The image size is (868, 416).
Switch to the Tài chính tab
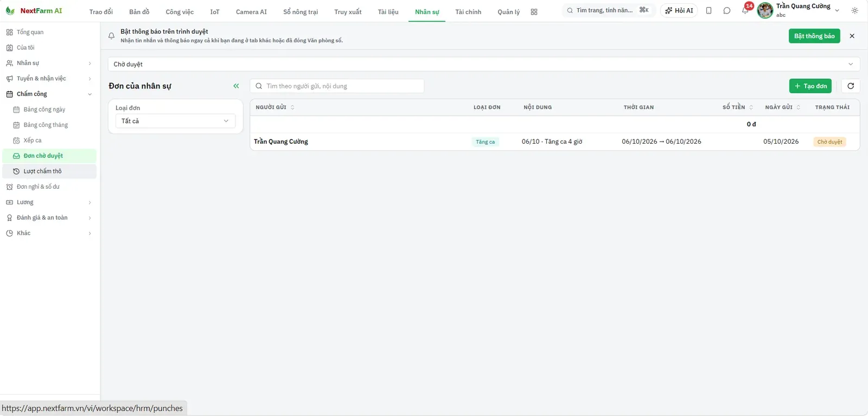468,12
